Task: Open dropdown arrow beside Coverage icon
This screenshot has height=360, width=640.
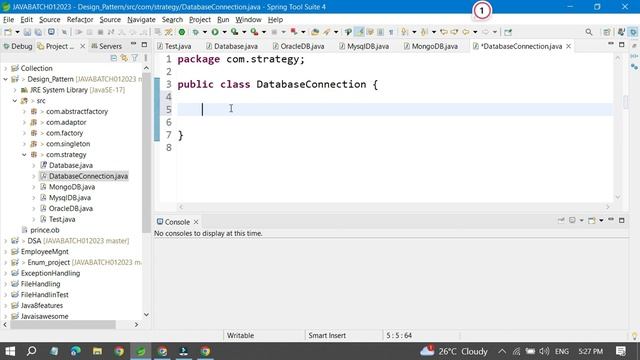Action: coord(244,32)
